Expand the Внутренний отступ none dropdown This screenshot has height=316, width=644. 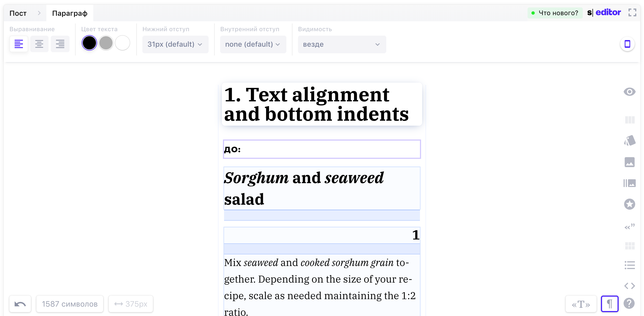tap(253, 44)
